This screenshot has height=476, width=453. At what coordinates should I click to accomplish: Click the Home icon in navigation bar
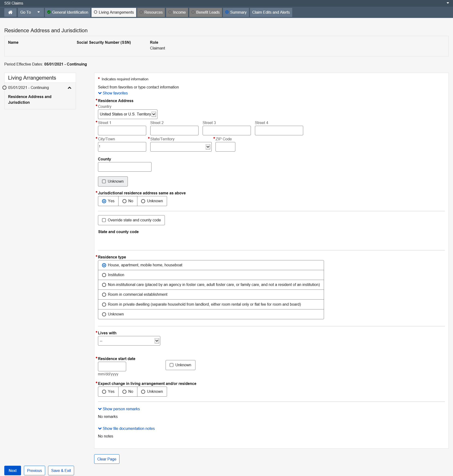pyautogui.click(x=10, y=12)
